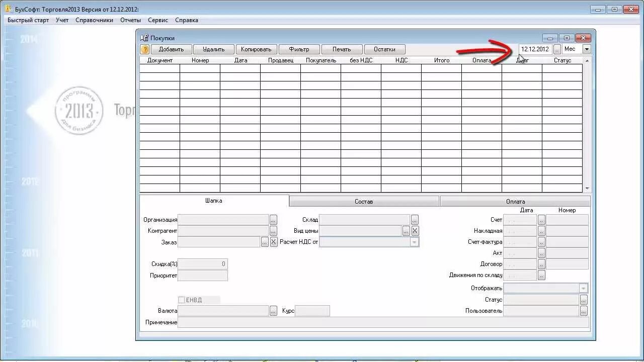Clear the Заказ field with X button
This screenshot has width=644, height=362.
[x=274, y=242]
